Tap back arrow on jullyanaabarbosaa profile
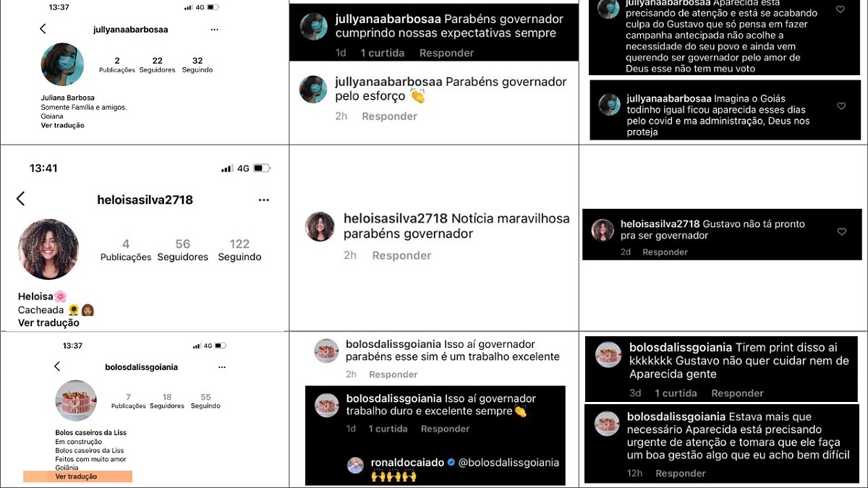Viewport: 868px width, 488px height. coord(43,29)
